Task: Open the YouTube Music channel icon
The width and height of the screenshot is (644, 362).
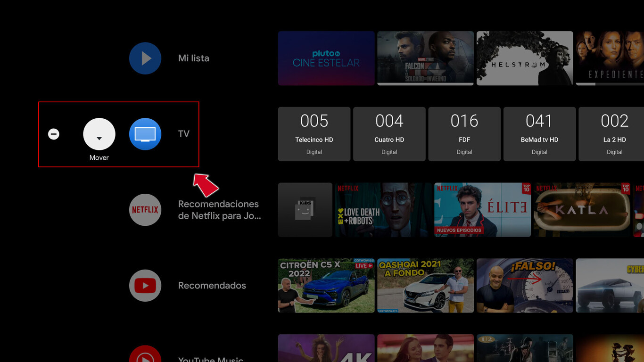Action: 145,354
